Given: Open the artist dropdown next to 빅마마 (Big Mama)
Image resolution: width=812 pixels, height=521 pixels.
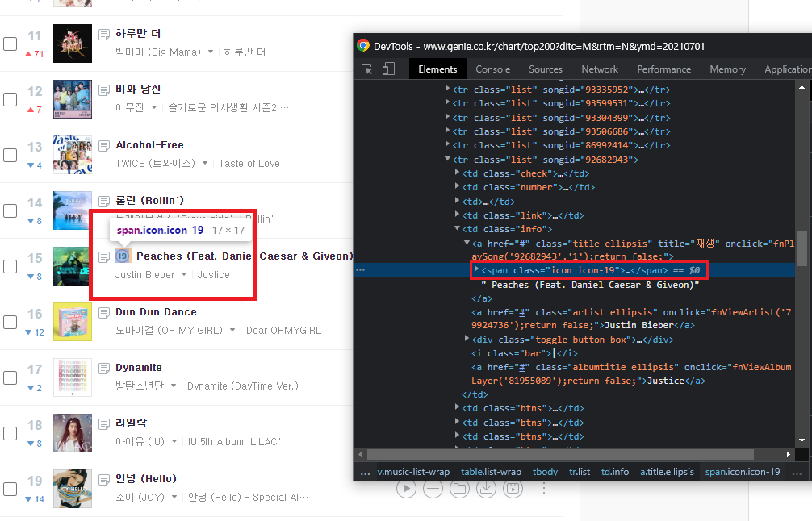Looking at the screenshot, I should 210,52.
